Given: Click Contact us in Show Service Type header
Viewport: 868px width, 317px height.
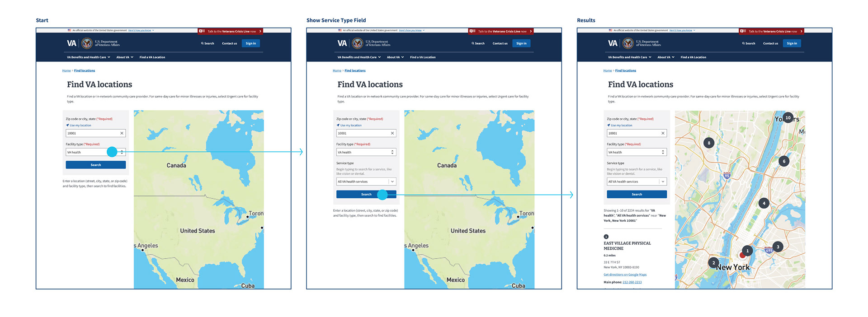Looking at the screenshot, I should tap(500, 43).
